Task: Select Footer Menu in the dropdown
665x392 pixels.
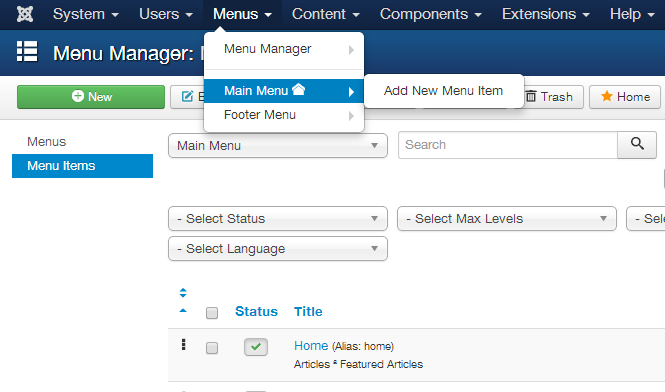Action: tap(284, 115)
